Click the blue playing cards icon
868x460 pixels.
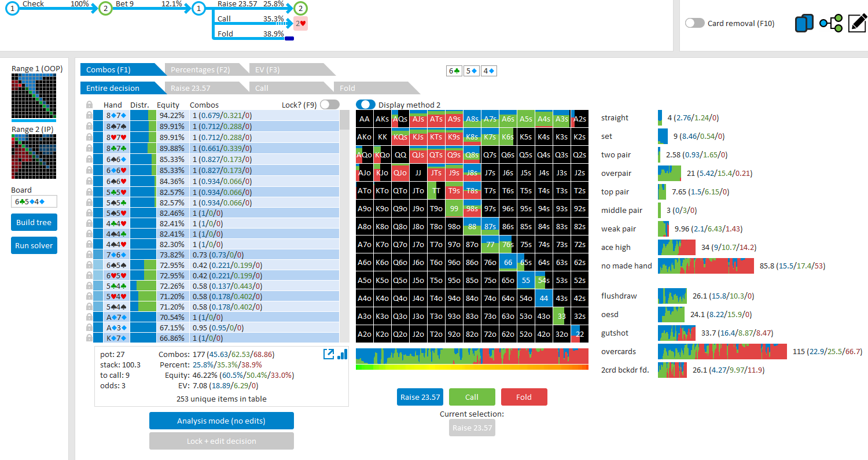coord(804,23)
